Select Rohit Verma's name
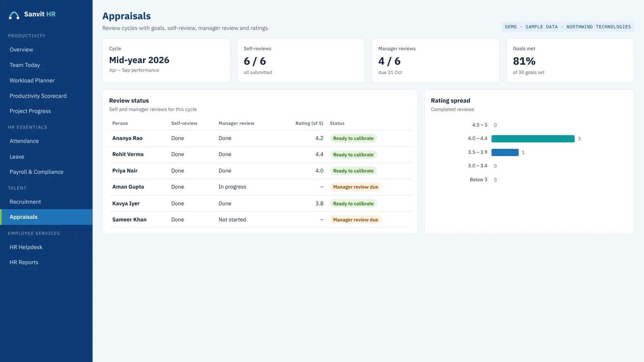This screenshot has height=362, width=644. coord(128,154)
